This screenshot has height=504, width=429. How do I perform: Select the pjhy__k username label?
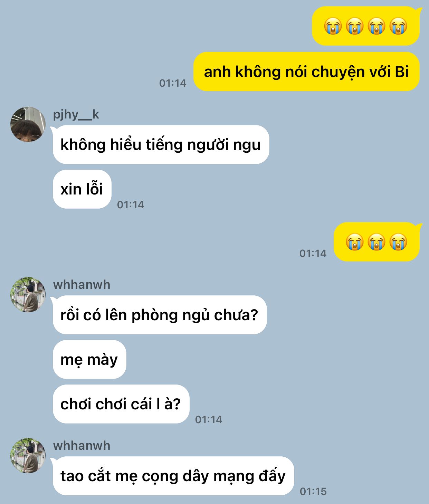76,114
